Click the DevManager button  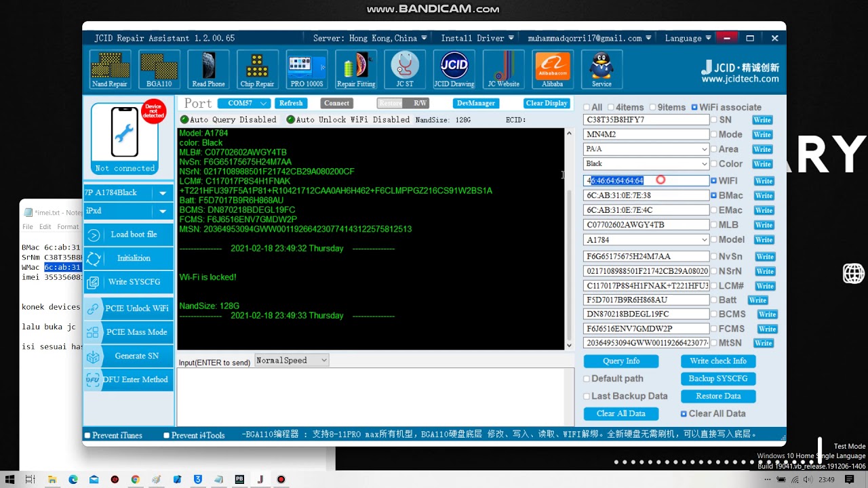point(475,103)
